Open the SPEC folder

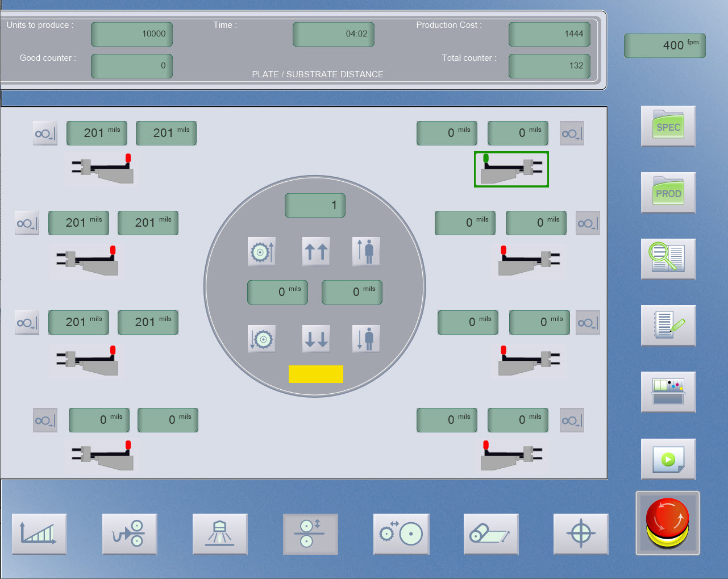(668, 126)
